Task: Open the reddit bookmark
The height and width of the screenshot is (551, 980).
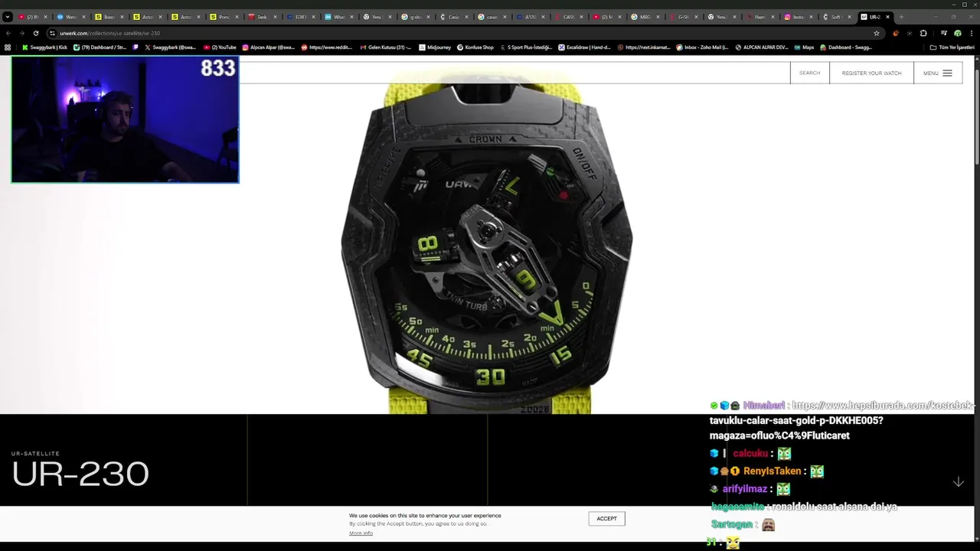Action: [327, 47]
